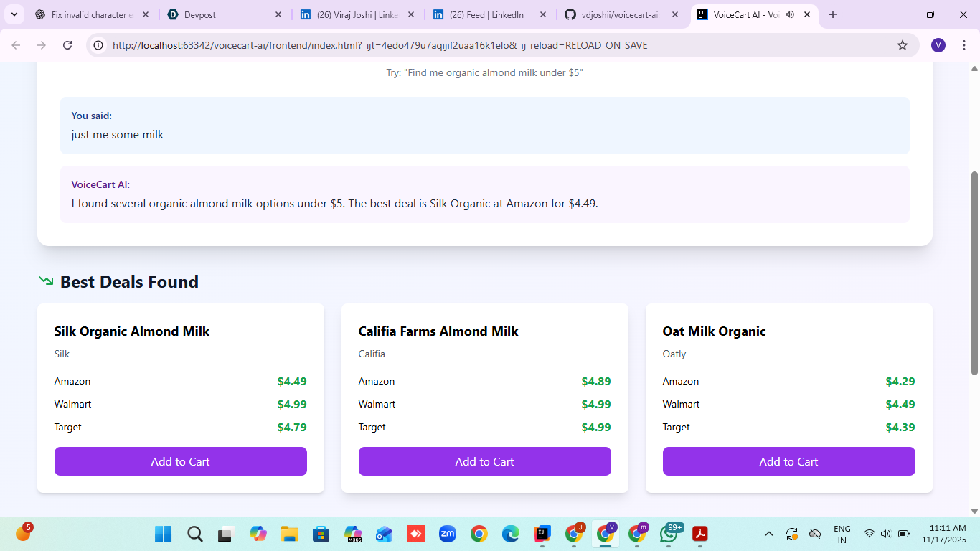
Task: Open File Explorer from taskbar
Action: click(290, 534)
